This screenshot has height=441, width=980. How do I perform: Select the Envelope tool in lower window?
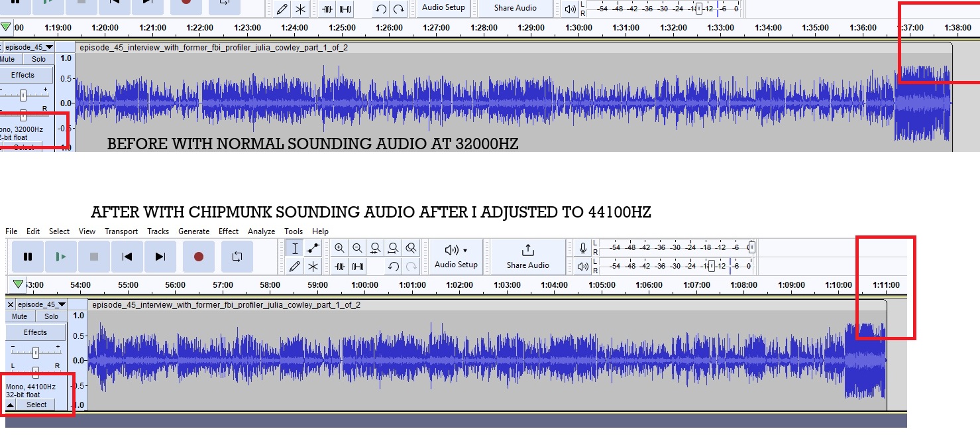[x=313, y=248]
